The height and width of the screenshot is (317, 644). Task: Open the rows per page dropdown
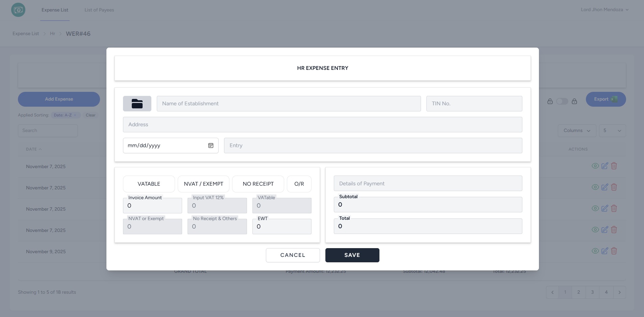[x=612, y=131]
